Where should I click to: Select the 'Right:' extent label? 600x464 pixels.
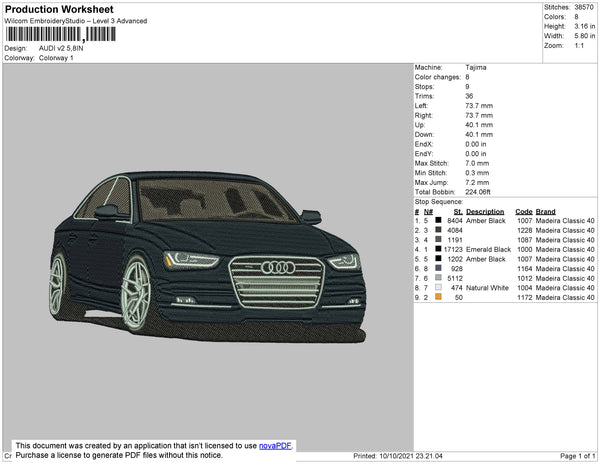tap(423, 116)
